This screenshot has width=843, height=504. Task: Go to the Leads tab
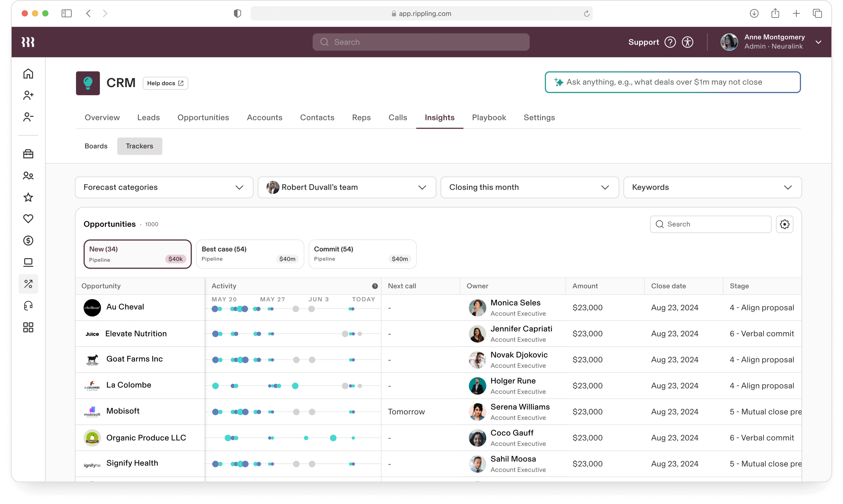pos(148,117)
